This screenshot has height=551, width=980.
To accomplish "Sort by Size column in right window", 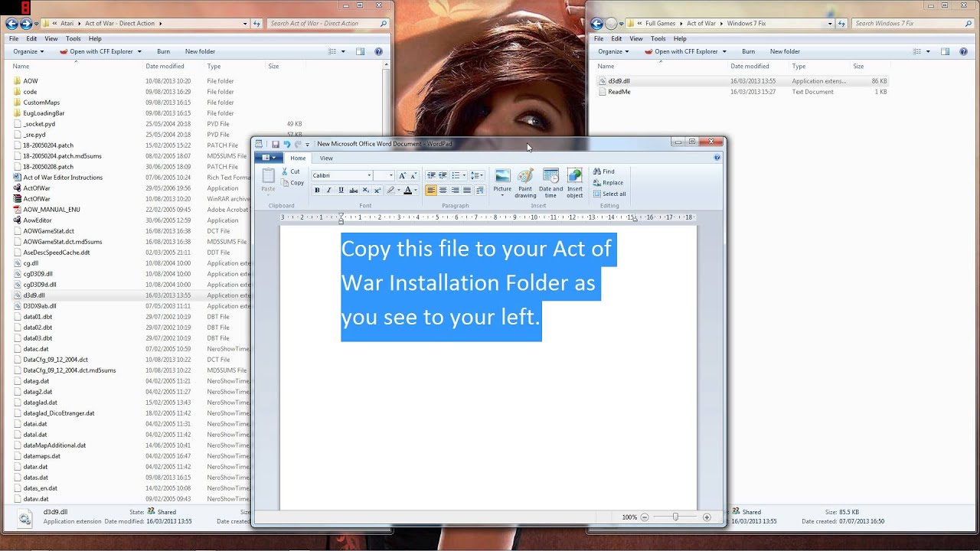I will pyautogui.click(x=858, y=67).
